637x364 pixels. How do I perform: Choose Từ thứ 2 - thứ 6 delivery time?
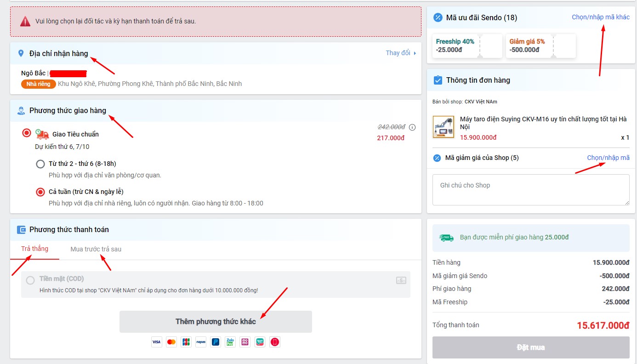[40, 164]
